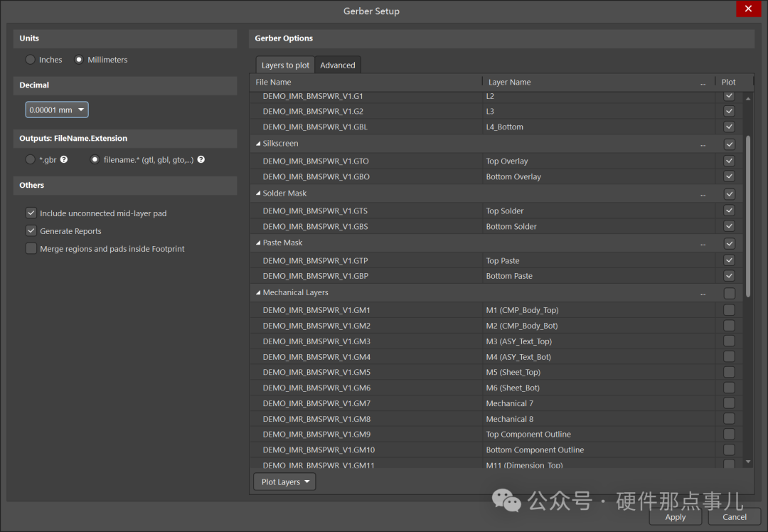Click the scrollbar up arrow in layer list
The height and width of the screenshot is (532, 768).
point(748,98)
